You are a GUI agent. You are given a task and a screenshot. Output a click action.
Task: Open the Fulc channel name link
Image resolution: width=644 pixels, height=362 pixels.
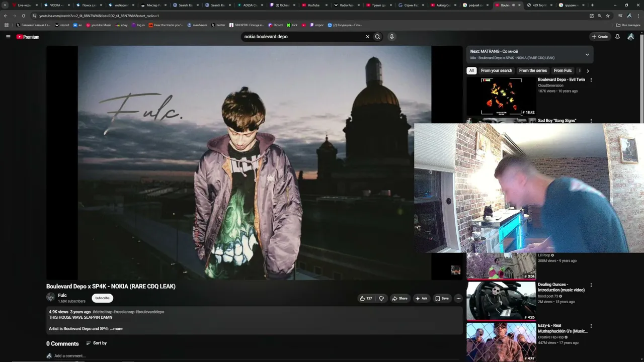pos(62,296)
